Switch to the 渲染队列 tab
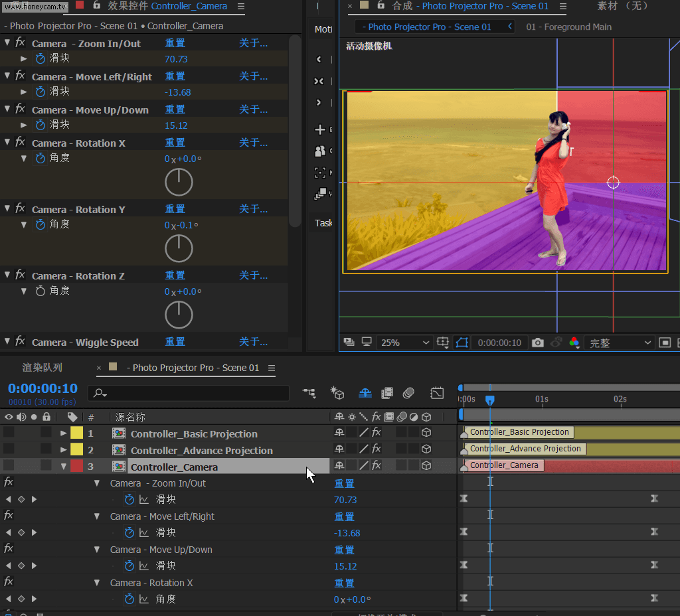Image resolution: width=680 pixels, height=616 pixels. pos(42,368)
